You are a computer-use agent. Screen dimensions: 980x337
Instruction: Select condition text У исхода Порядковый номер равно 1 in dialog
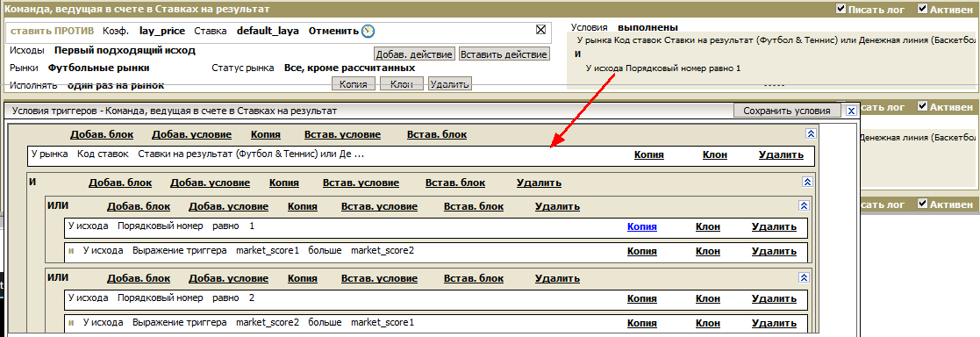click(x=161, y=226)
